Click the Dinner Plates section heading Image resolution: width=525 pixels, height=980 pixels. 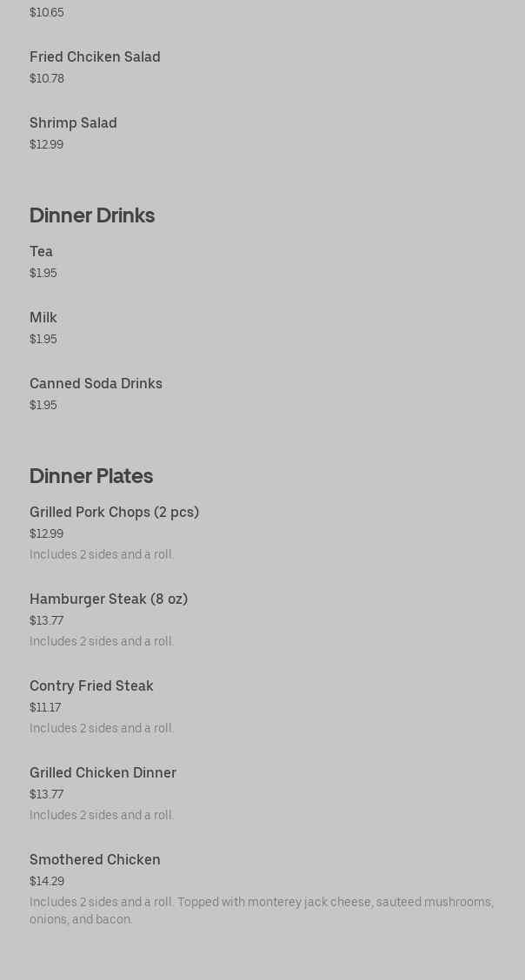point(91,476)
